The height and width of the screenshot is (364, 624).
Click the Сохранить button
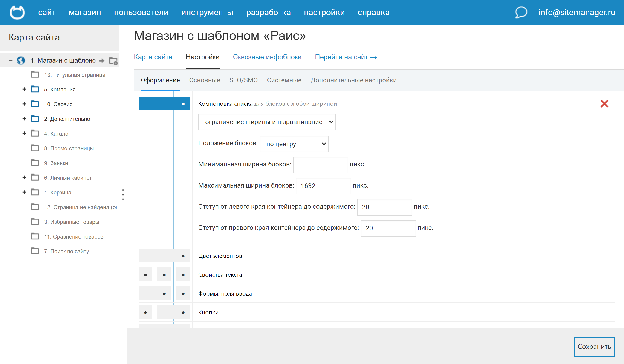[594, 347]
